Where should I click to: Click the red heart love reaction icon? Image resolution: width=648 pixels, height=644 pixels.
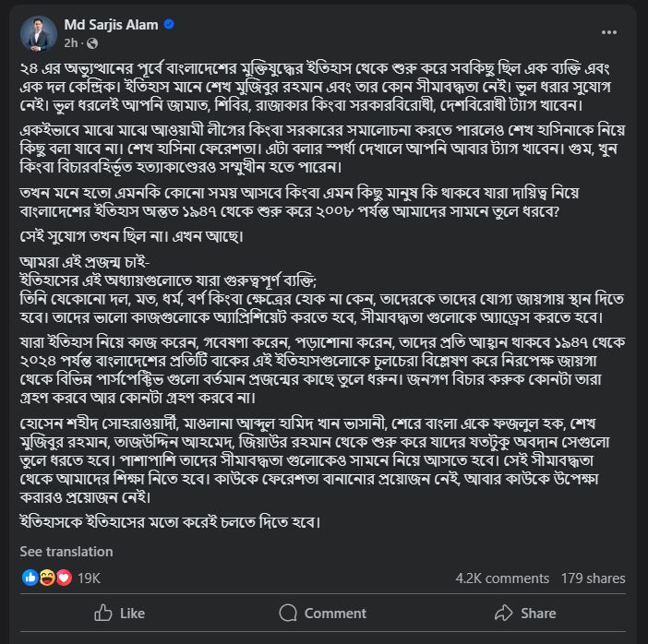[64, 578]
